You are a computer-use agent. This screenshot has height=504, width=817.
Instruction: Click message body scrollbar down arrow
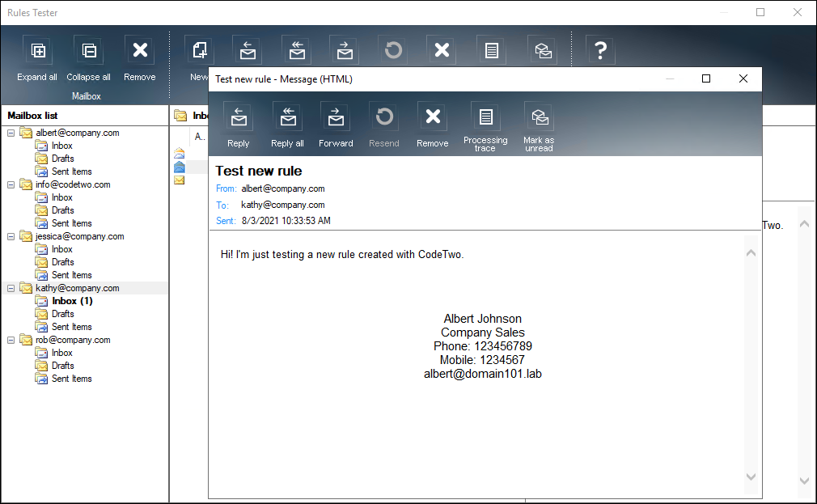point(751,476)
